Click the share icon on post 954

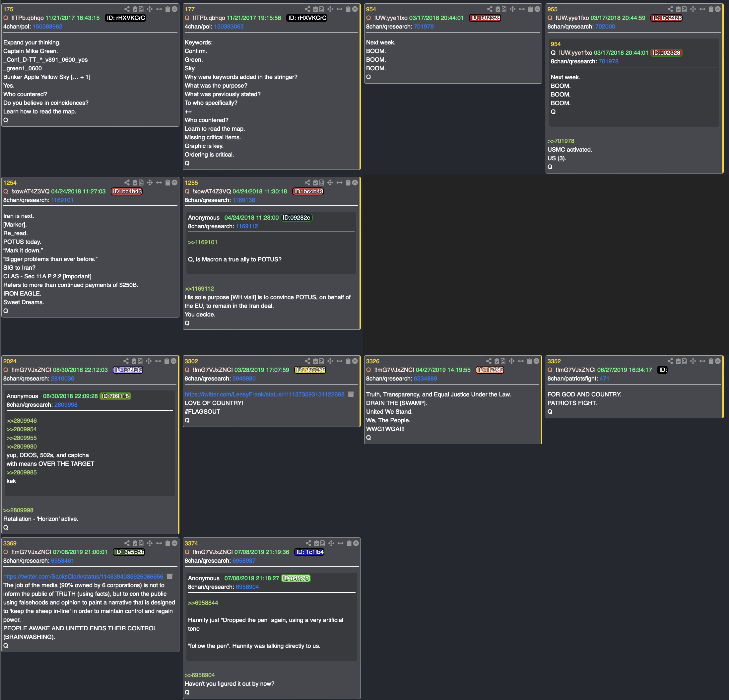(x=490, y=9)
